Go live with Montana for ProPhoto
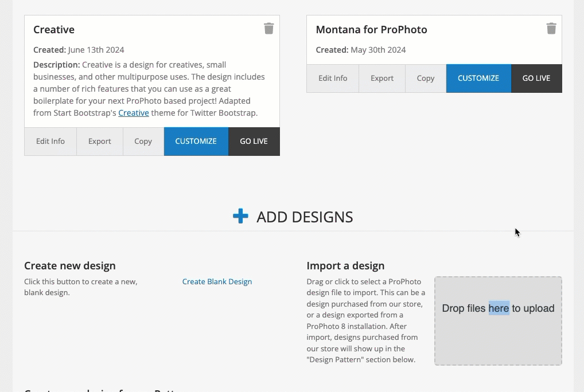This screenshot has height=392, width=584. [x=536, y=79]
